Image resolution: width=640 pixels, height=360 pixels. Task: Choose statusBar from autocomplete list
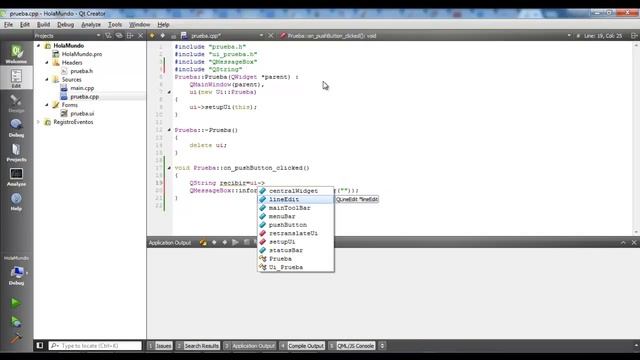(296, 250)
